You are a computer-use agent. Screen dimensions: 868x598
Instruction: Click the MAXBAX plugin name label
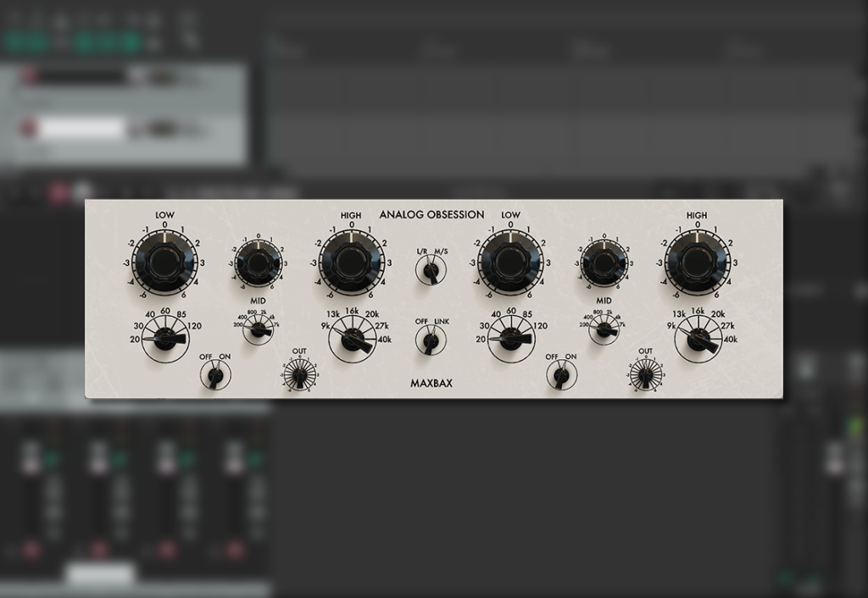(x=431, y=384)
